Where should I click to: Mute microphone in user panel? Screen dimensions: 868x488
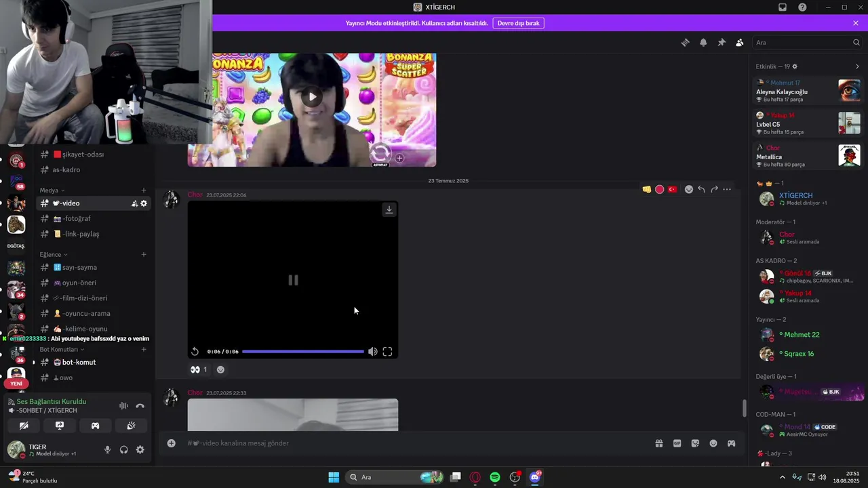click(x=107, y=450)
